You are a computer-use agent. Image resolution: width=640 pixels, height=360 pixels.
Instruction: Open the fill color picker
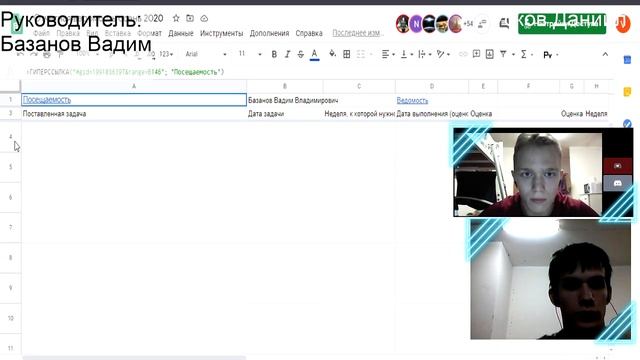coord(332,54)
